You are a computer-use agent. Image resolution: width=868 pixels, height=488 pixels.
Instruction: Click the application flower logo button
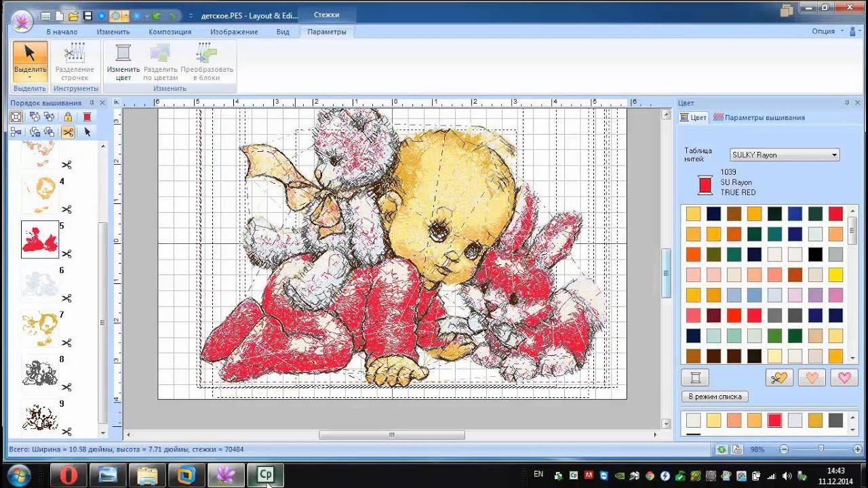click(x=22, y=20)
